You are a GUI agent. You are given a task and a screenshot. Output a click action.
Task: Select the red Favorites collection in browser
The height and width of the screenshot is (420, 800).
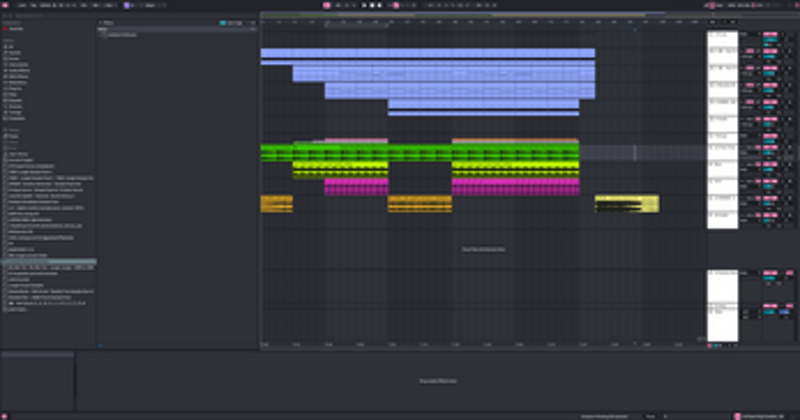click(x=13, y=29)
